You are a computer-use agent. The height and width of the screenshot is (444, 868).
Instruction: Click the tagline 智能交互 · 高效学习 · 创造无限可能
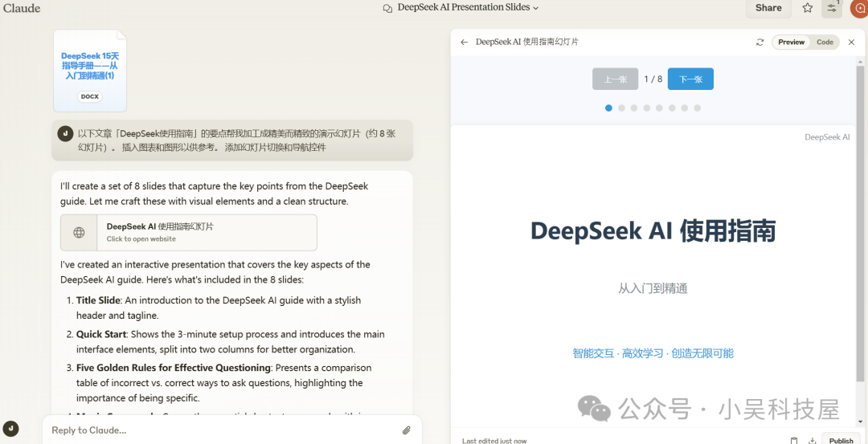pyautogui.click(x=653, y=353)
